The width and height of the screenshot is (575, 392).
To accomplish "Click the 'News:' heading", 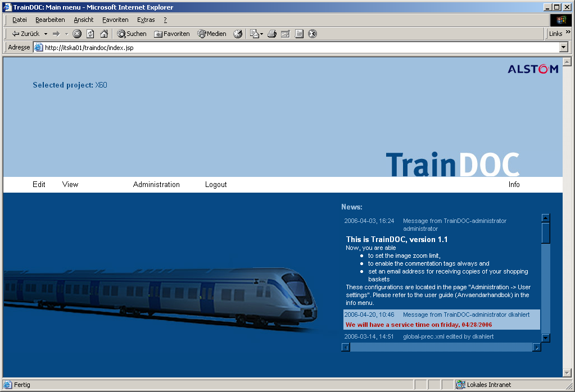I will tap(352, 207).
